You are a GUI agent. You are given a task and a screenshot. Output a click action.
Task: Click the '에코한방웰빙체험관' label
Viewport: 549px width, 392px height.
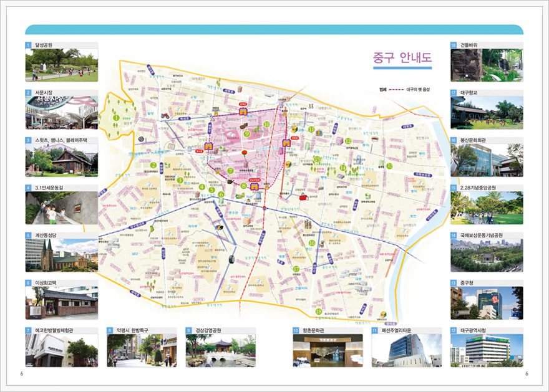click(54, 330)
